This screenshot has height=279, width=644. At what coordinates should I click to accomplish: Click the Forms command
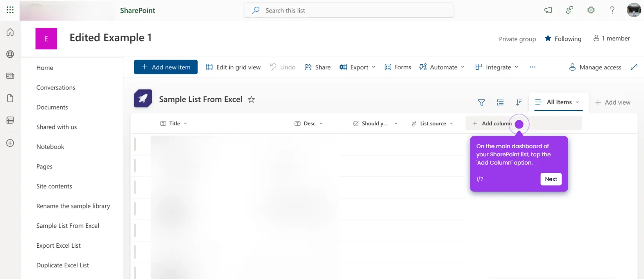tap(398, 67)
